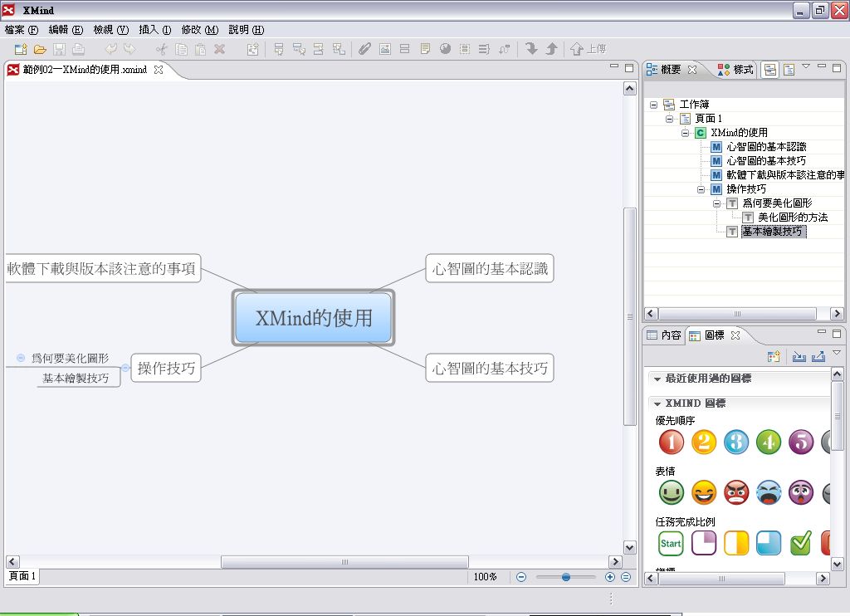850x616 pixels.
Task: Create a new workbook from the toolbar
Action: pos(21,49)
